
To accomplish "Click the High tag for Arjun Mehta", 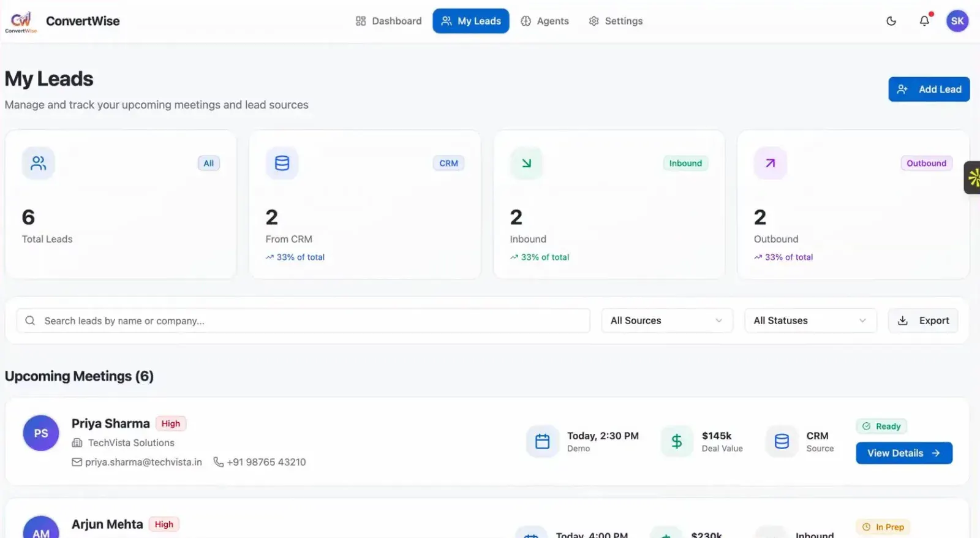I will pyautogui.click(x=164, y=524).
